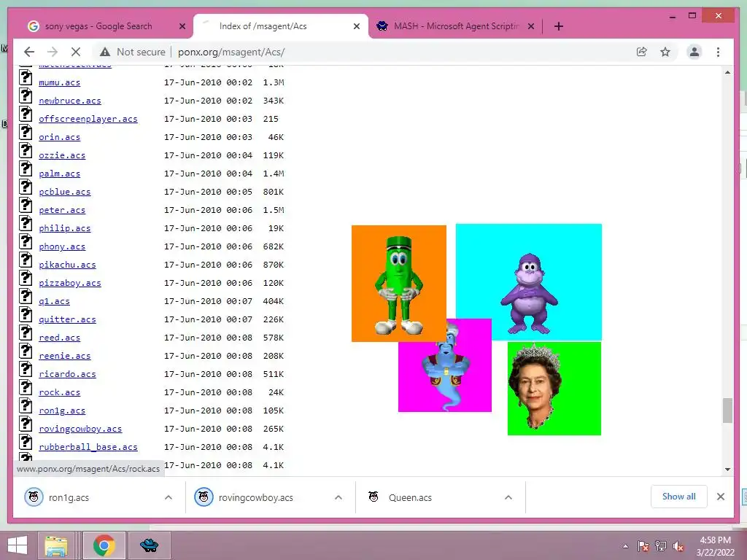Download palm.acs
The image size is (747, 560).
click(x=60, y=174)
